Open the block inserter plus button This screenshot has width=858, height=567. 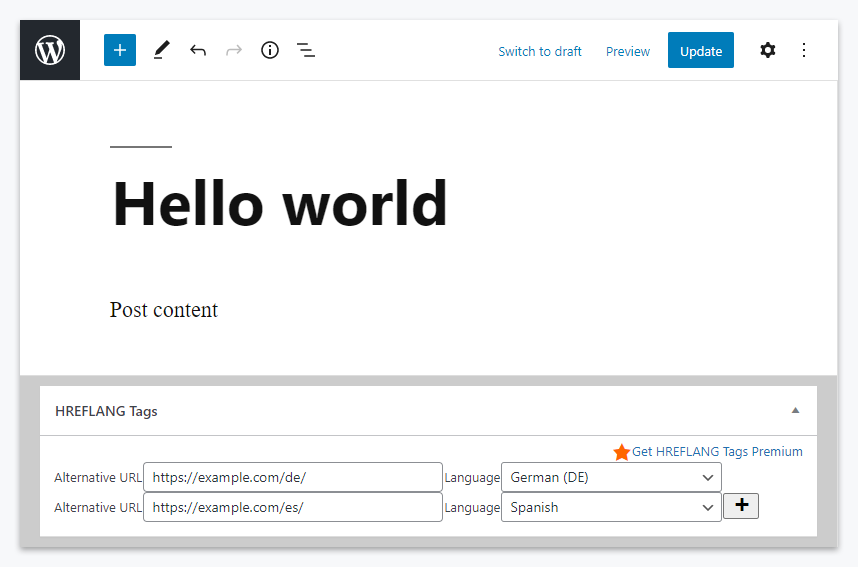click(x=120, y=50)
